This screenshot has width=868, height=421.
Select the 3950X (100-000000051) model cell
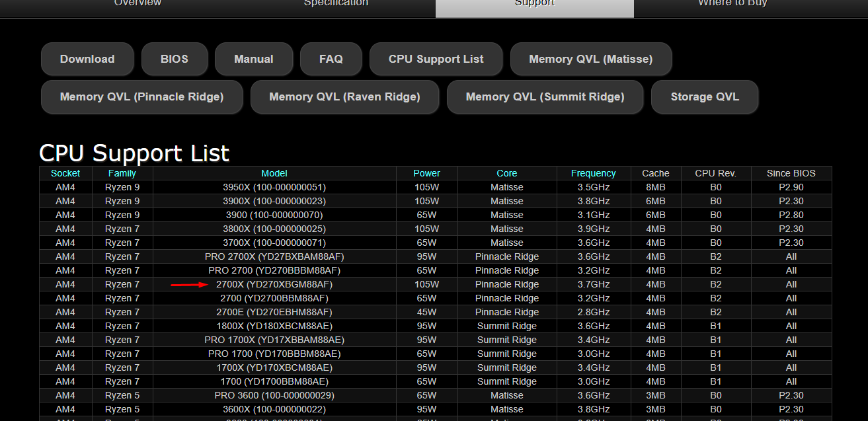coord(274,187)
